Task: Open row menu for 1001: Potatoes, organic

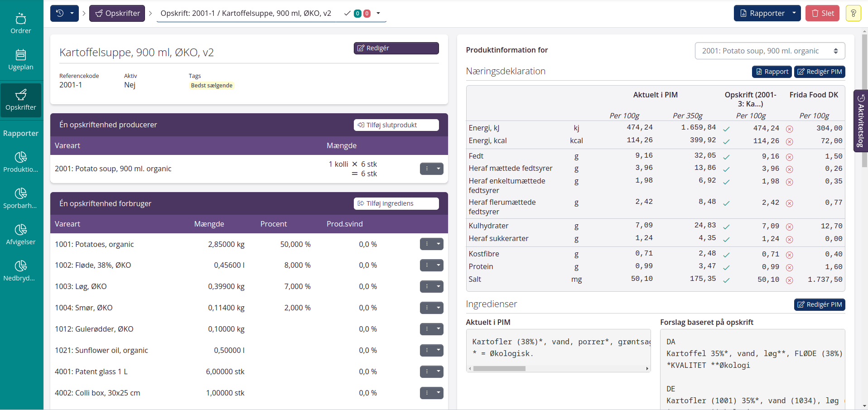Action: pyautogui.click(x=431, y=244)
